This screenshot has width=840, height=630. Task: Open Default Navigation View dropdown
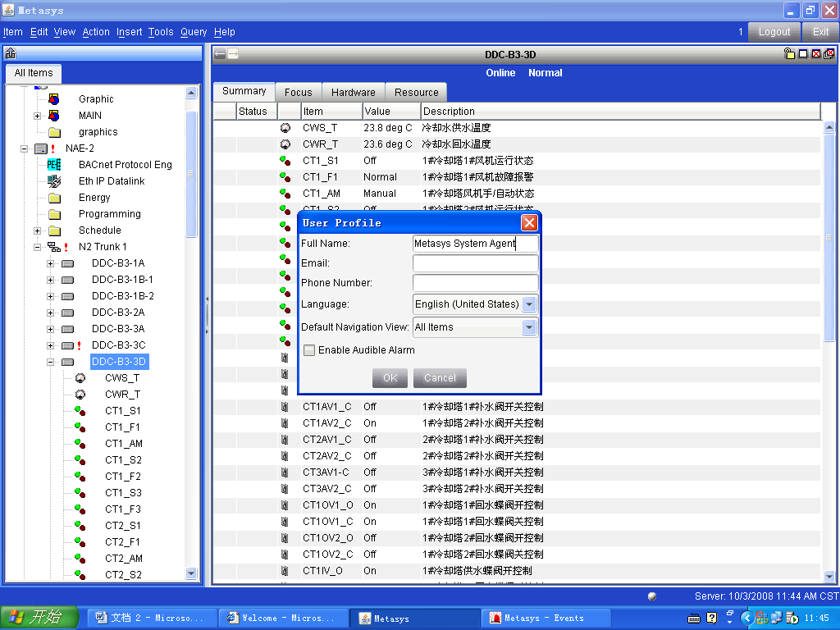[529, 327]
